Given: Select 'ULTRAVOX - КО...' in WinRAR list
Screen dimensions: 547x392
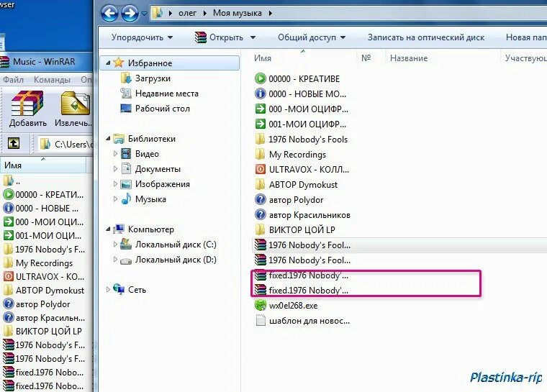Looking at the screenshot, I should pyautogui.click(x=44, y=277).
